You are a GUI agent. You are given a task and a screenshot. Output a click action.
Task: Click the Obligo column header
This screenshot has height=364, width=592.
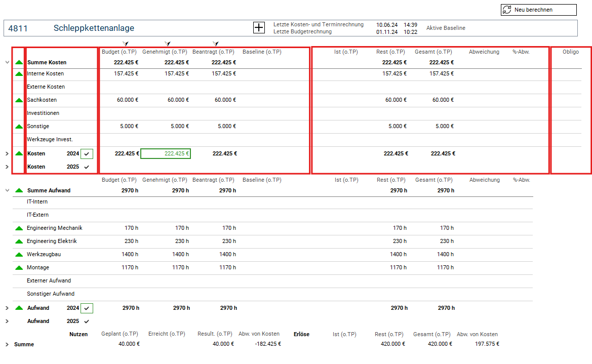[x=570, y=52]
